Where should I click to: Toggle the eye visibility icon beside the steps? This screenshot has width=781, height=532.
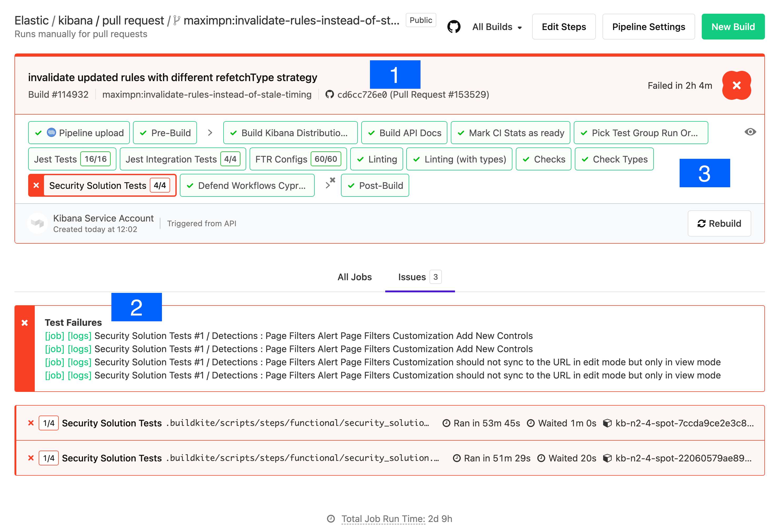(x=750, y=132)
